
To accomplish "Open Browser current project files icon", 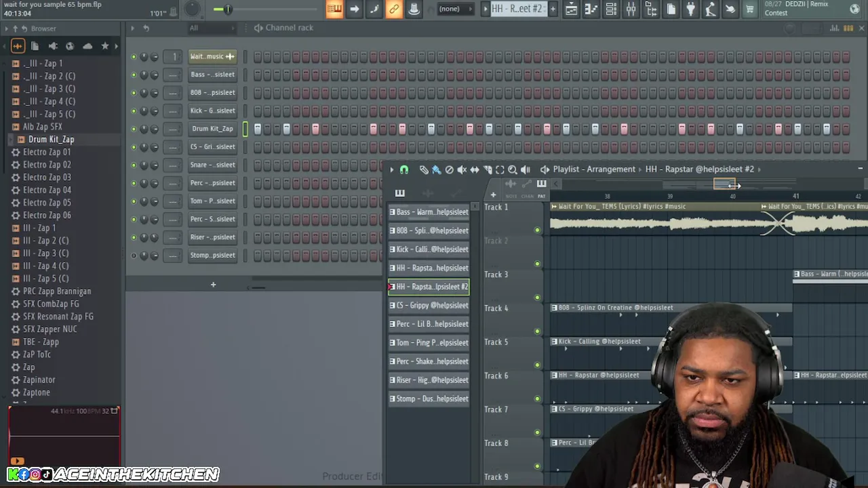I will (x=35, y=46).
